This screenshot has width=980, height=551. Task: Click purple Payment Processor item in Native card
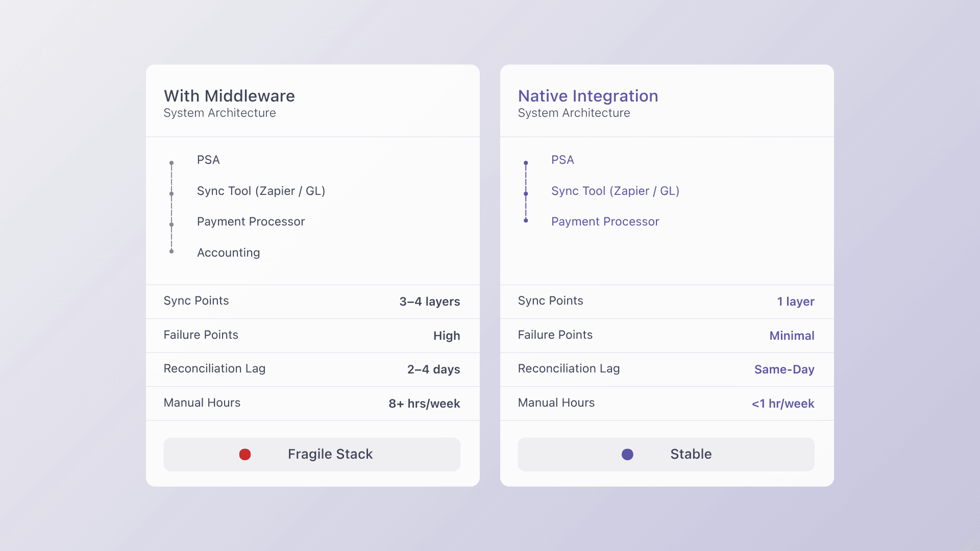[x=605, y=221]
